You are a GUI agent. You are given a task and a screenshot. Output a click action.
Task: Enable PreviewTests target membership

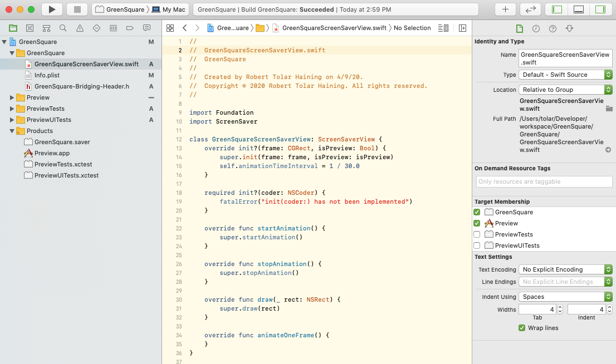pyautogui.click(x=477, y=234)
